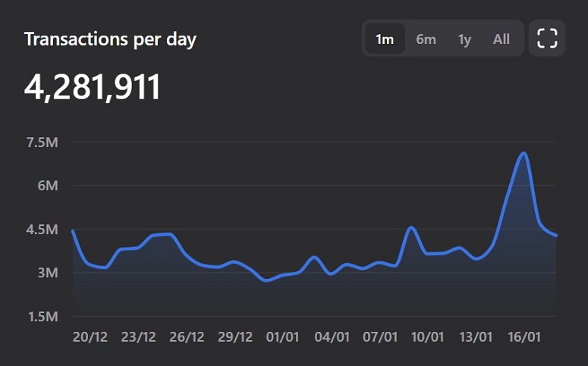Select the 1m time range
Image resolution: width=588 pixels, height=366 pixels.
point(385,39)
